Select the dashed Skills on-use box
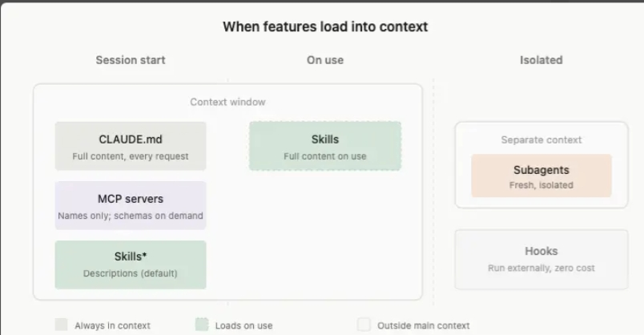 325,146
